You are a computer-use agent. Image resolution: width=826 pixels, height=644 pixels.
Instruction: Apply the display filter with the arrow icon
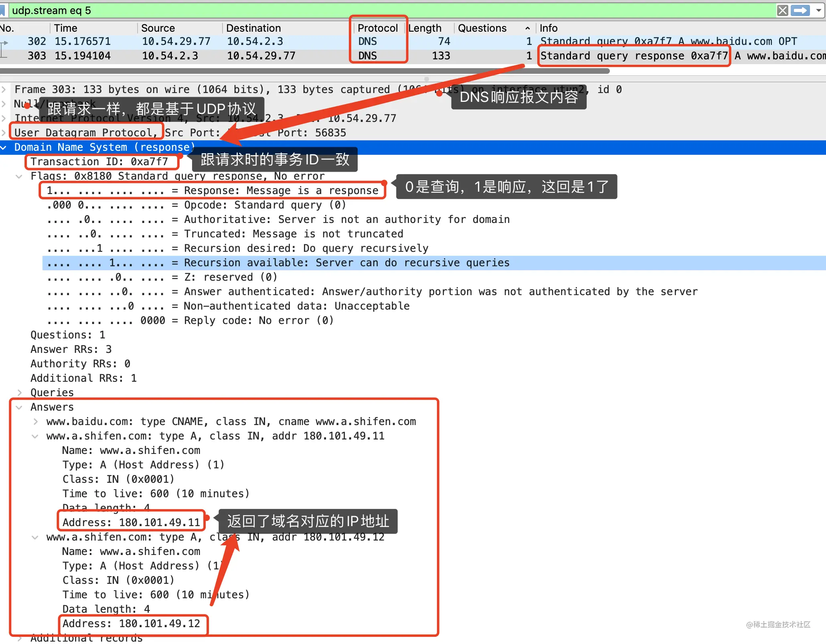click(800, 10)
